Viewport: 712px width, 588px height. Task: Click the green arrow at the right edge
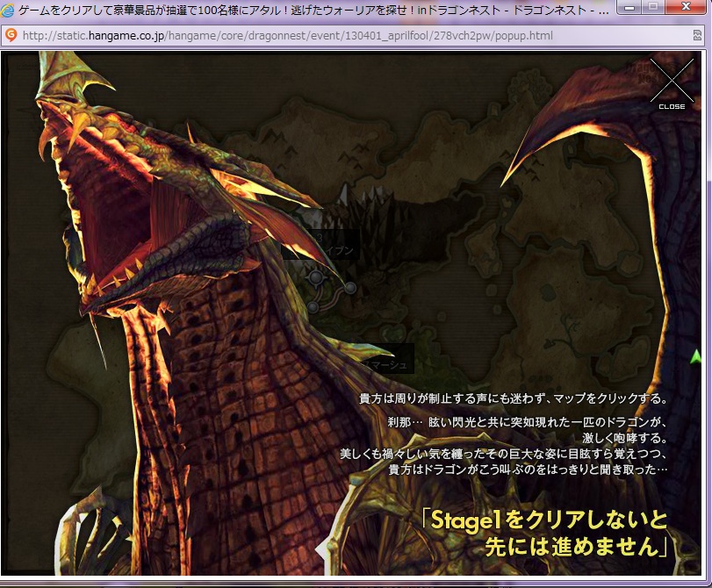point(695,356)
